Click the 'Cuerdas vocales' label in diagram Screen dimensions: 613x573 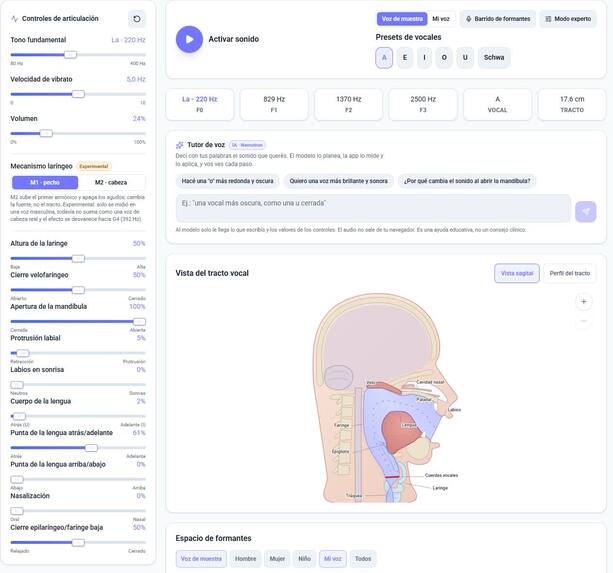tap(441, 475)
